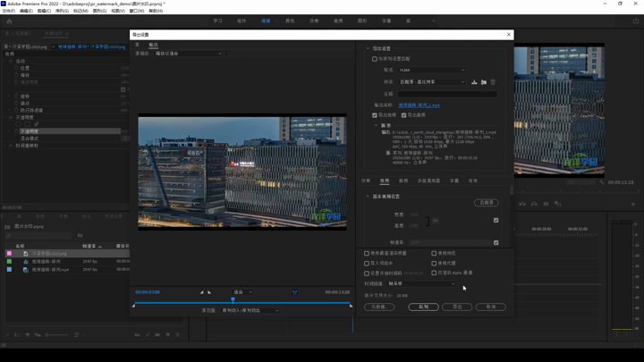Enable 与序列设置匹配 checkbox
This screenshot has width=644, height=362.
pos(375,59)
